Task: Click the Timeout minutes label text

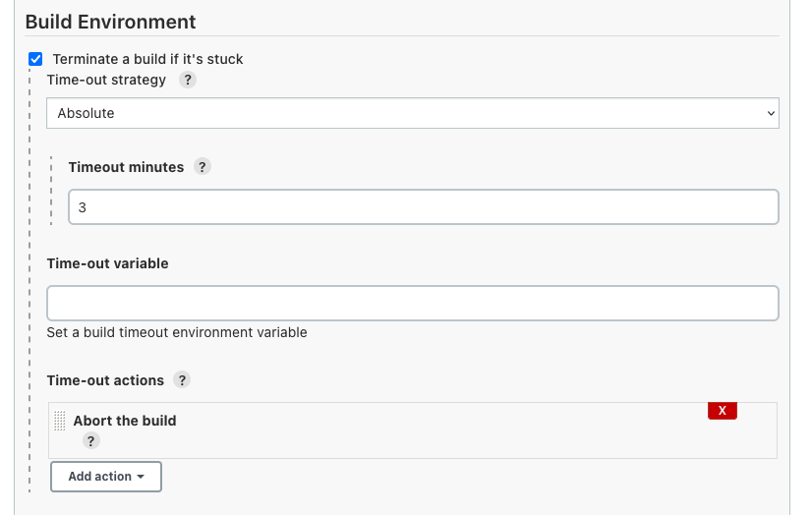Action: click(x=126, y=167)
